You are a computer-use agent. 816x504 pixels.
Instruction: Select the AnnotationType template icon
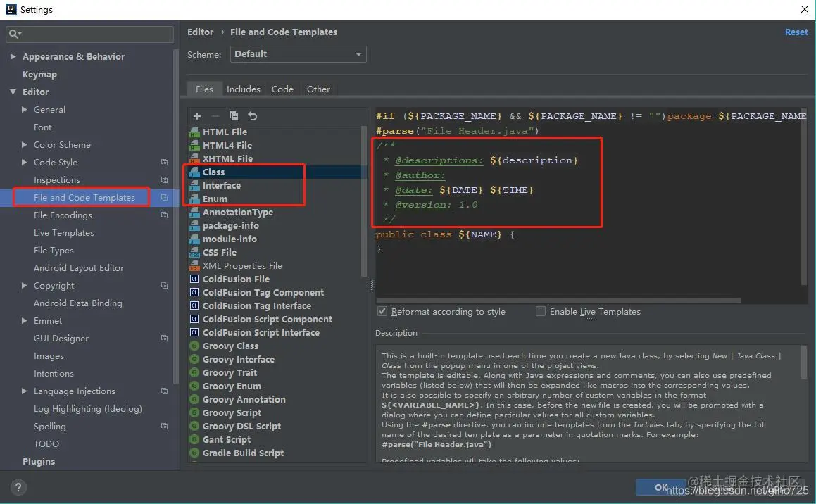[194, 212]
